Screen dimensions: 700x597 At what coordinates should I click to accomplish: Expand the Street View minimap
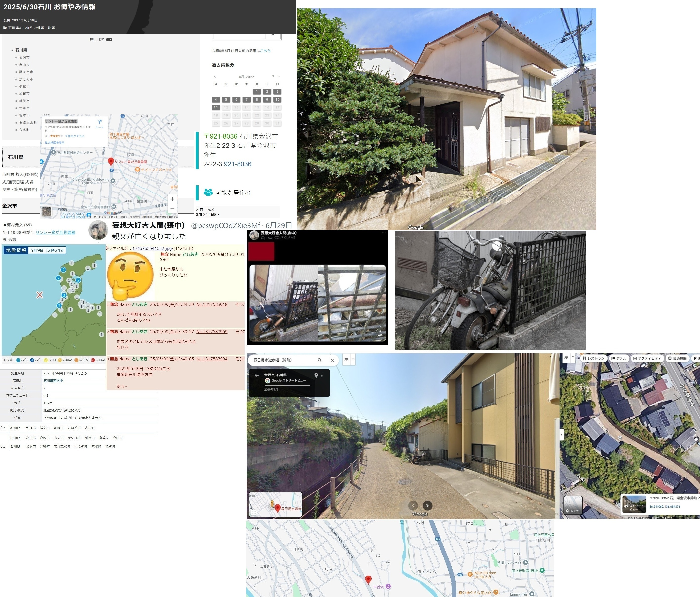click(253, 512)
